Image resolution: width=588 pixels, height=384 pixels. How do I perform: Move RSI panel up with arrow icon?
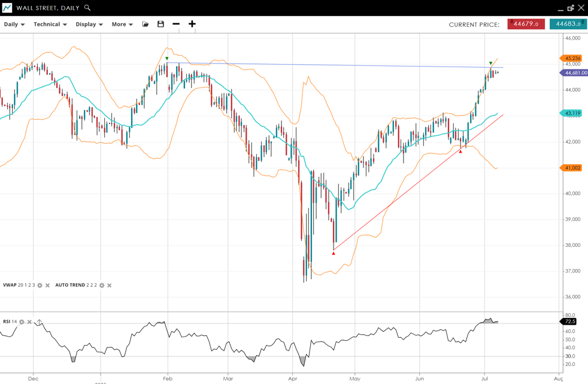point(39,322)
